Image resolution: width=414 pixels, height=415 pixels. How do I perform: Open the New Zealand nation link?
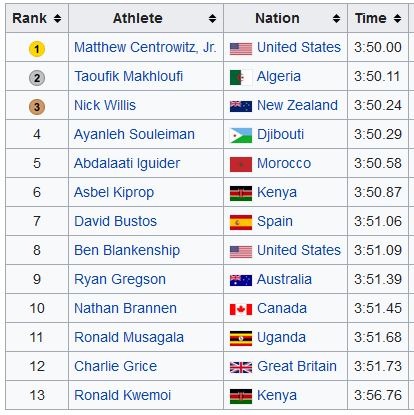tap(297, 105)
